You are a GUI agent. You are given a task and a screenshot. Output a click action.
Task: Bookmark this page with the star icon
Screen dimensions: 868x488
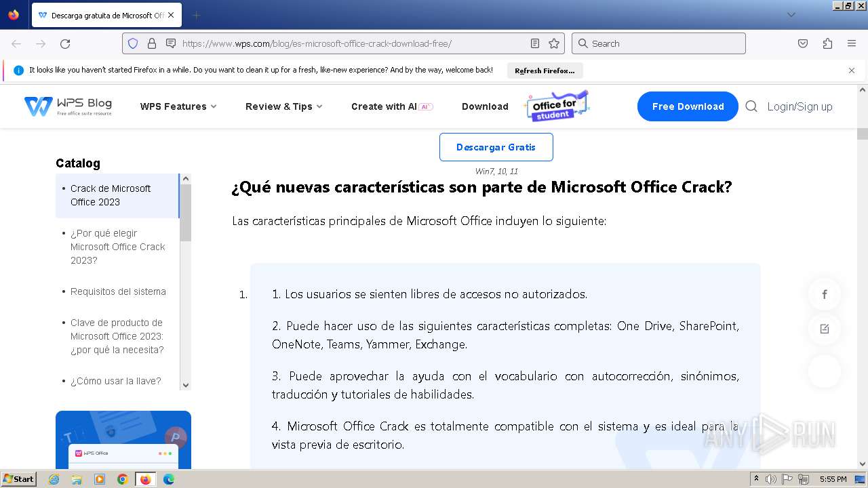point(554,43)
